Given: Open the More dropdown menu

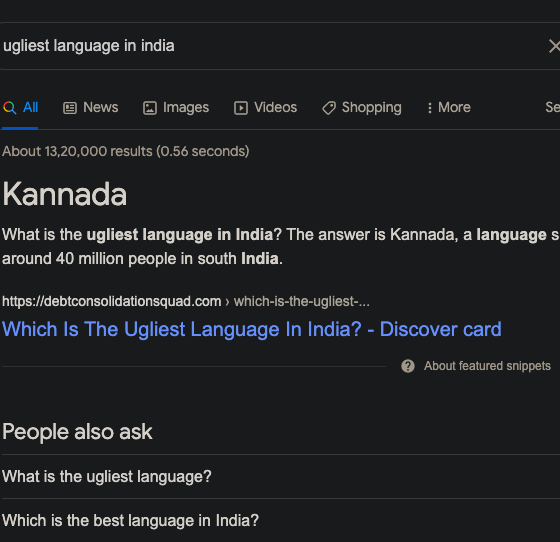Looking at the screenshot, I should click(x=449, y=107).
